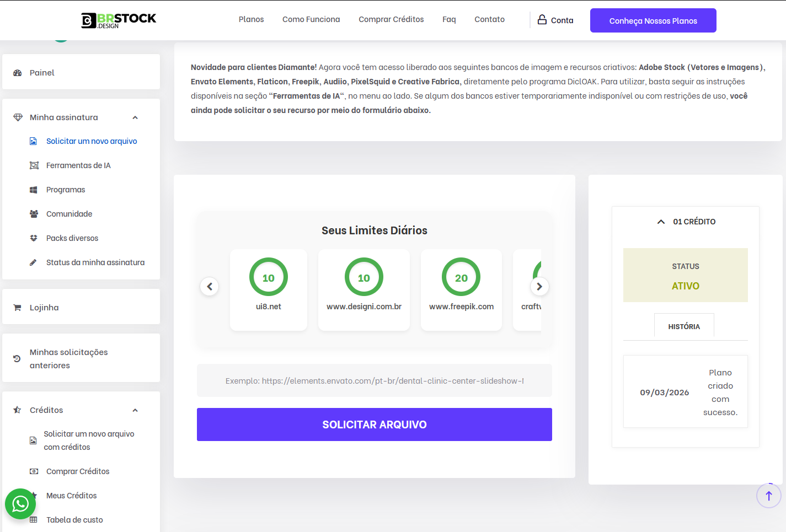This screenshot has width=786, height=532.
Task: Show previous daily limit cards
Action: pos(210,287)
